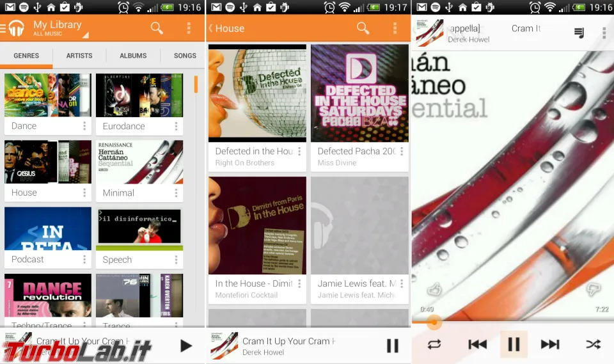Click the library scrollbar thumb
Screen dimensions: 614x364
196,84
